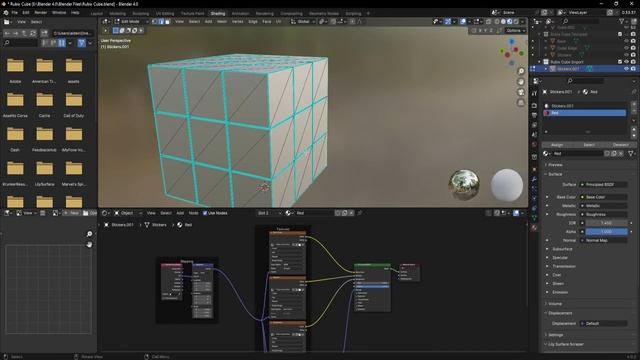Switch to the Modeling workspace tab
This screenshot has width=640, height=360.
(x=117, y=13)
